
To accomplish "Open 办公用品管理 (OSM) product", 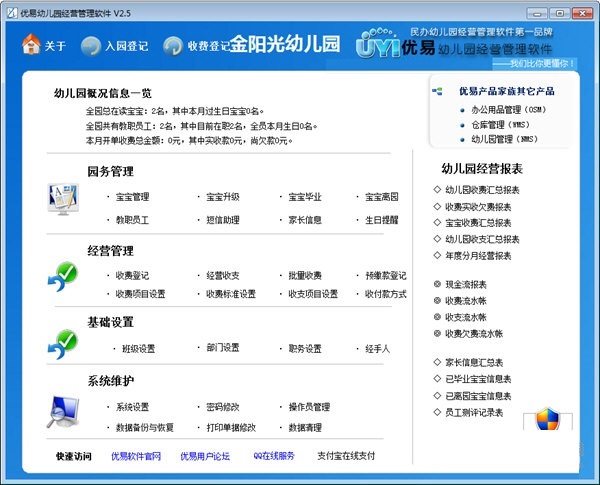I will 509,110.
